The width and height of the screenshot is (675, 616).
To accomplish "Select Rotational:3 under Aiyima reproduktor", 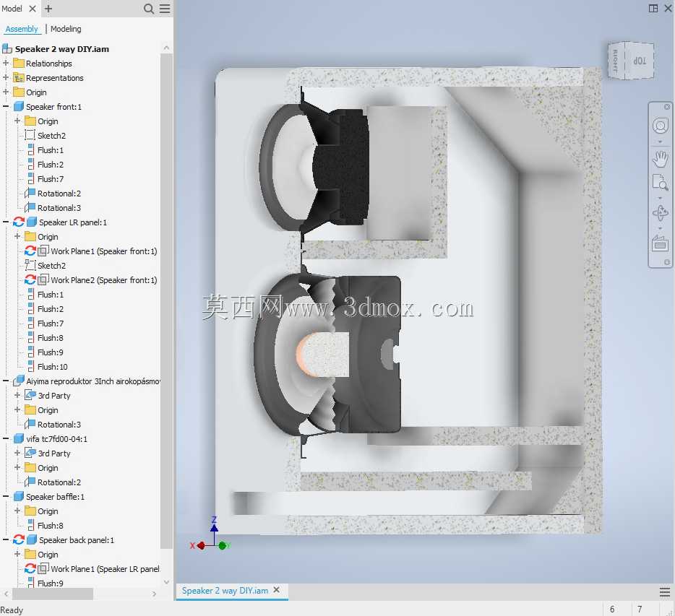I will [59, 424].
